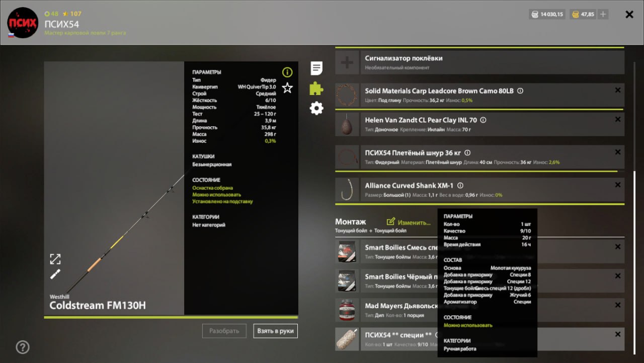Screen dimensions: 644x363
Task: Open the gear settings icon beside the rod
Action: (x=316, y=108)
